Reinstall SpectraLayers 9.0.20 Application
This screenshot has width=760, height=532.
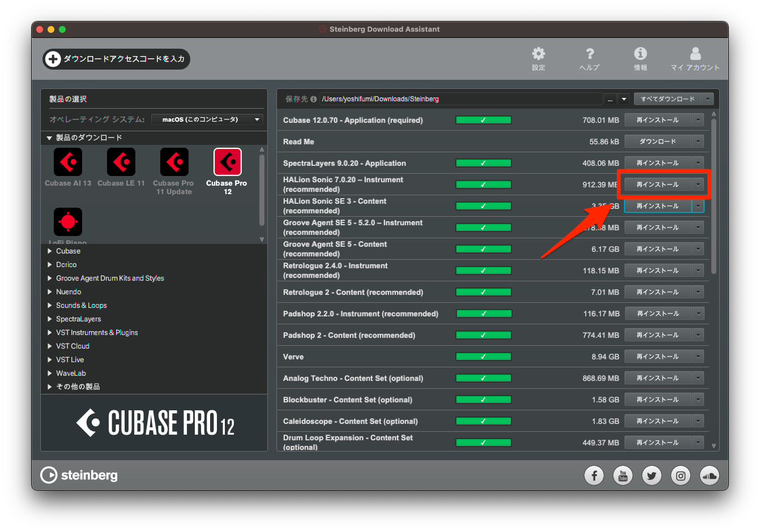click(x=657, y=163)
